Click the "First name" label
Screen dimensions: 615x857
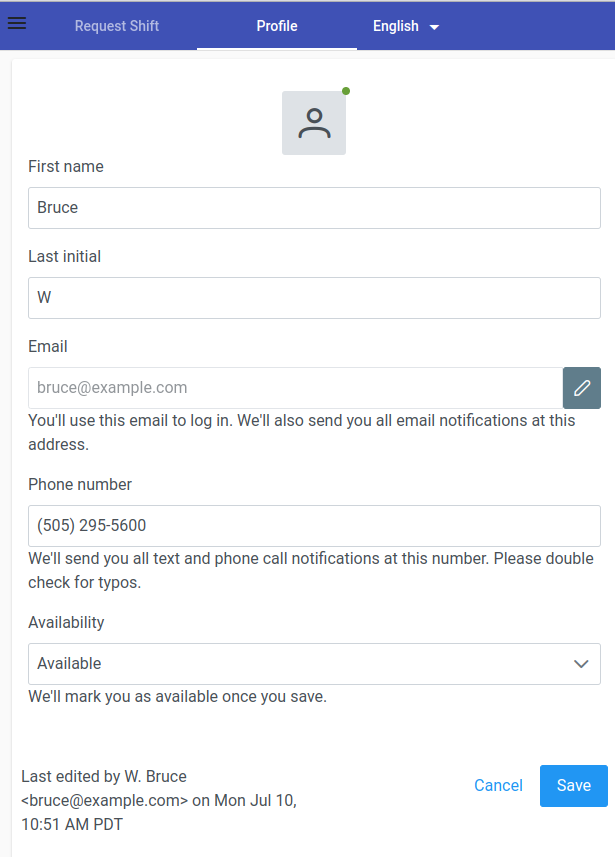(x=66, y=167)
